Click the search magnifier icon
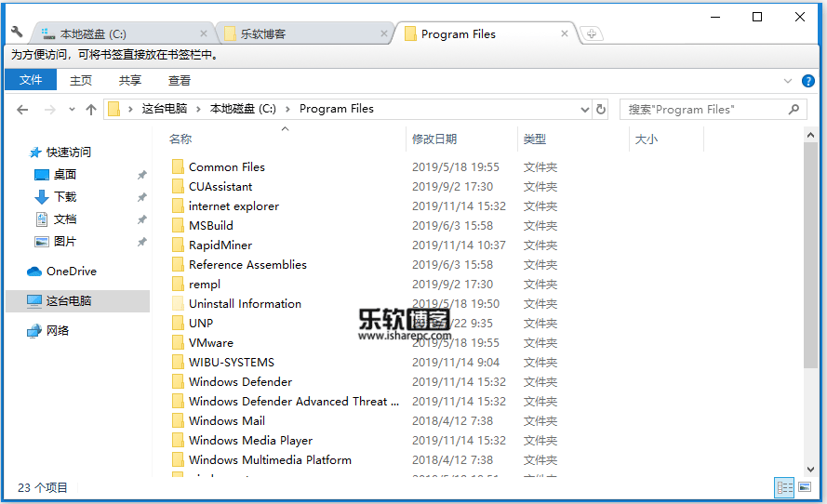The width and height of the screenshot is (827, 504). click(794, 109)
